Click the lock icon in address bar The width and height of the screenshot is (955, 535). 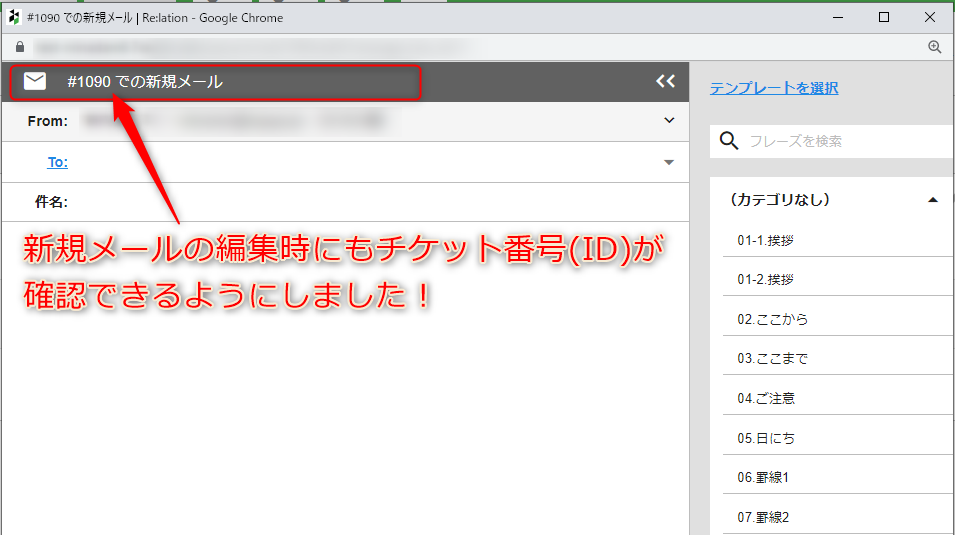click(18, 47)
